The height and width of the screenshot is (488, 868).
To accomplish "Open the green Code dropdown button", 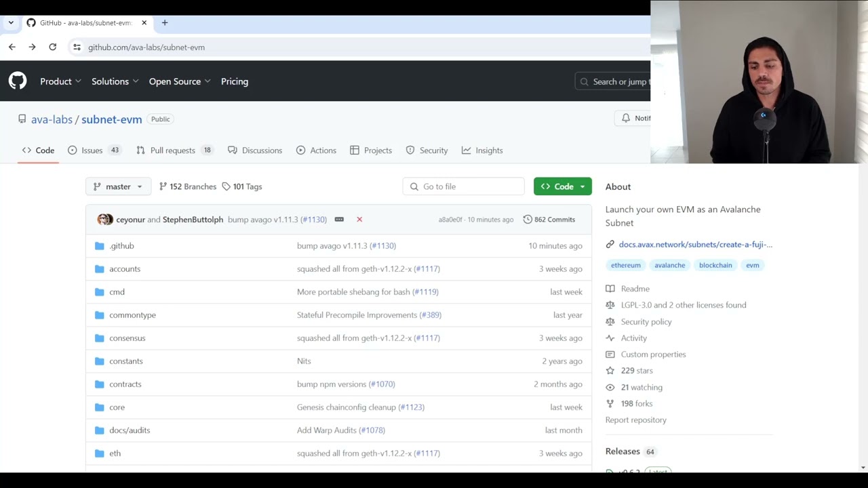I will click(x=563, y=186).
